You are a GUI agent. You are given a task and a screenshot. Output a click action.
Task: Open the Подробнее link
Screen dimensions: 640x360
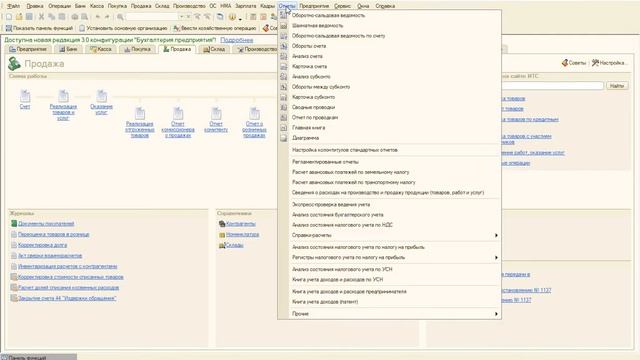coord(237,40)
